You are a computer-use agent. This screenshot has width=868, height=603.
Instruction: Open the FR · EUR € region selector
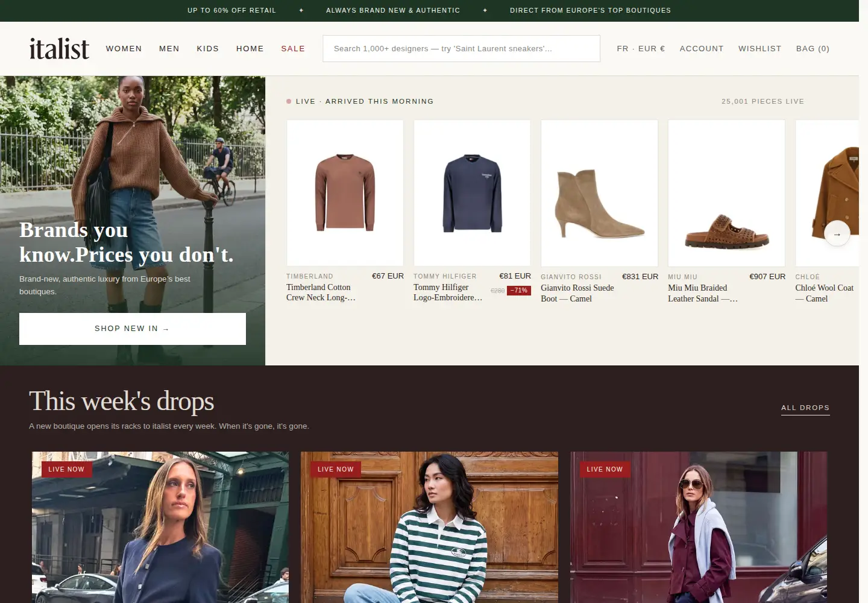pos(641,49)
